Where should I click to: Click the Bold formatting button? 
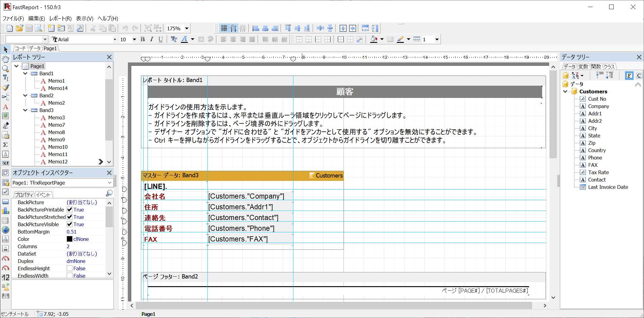(143, 39)
